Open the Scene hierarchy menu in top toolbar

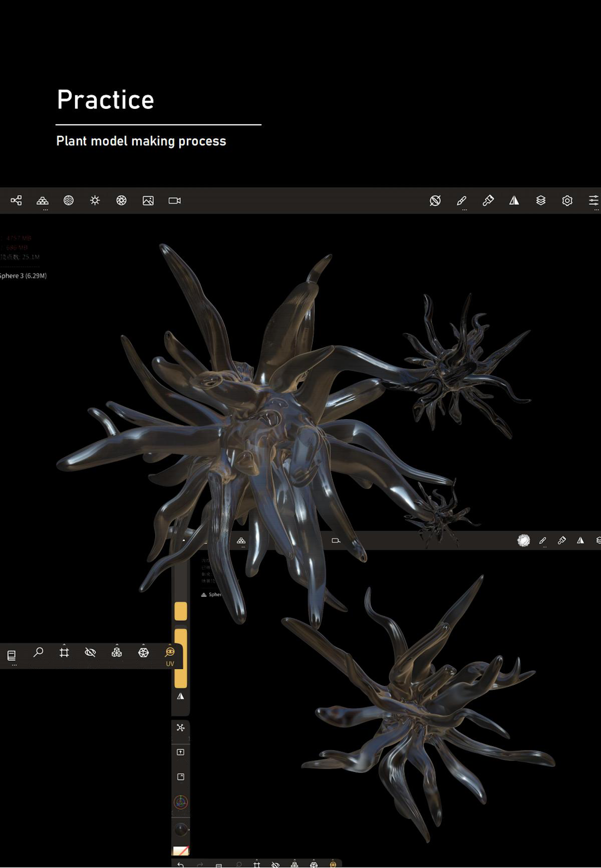[16, 200]
